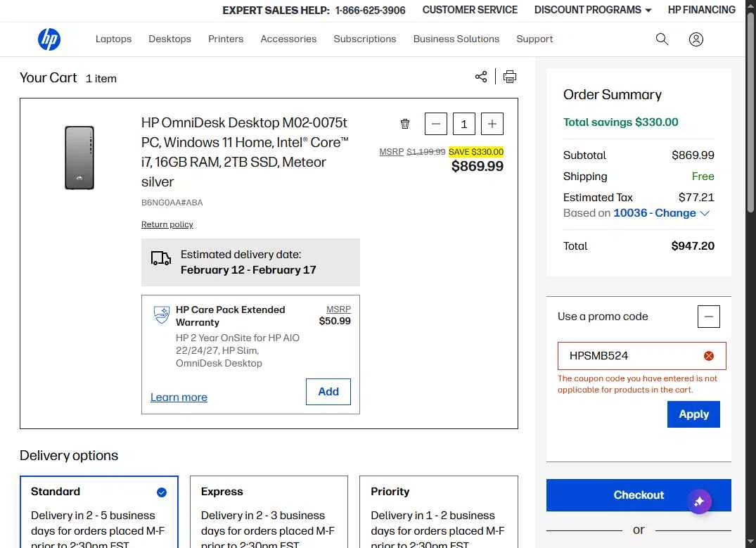Viewport: 756px width, 548px height.
Task: Print the cart with printer icon
Action: pyautogui.click(x=510, y=77)
